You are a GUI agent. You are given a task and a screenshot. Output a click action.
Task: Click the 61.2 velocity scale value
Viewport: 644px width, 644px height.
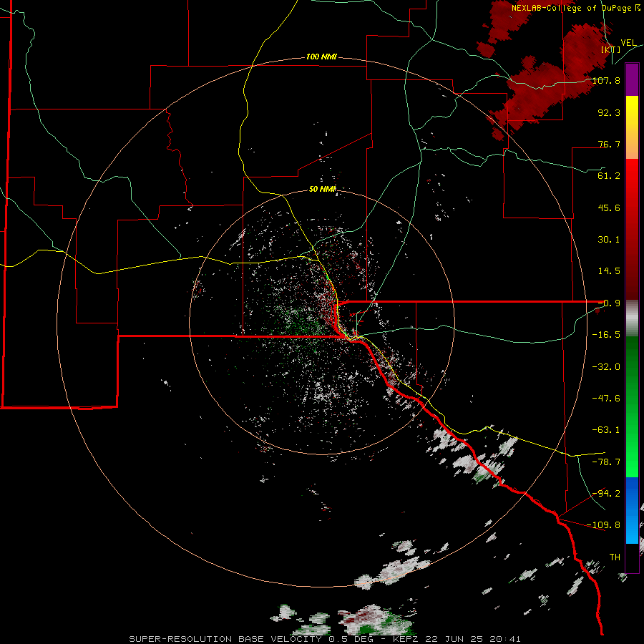pos(609,176)
